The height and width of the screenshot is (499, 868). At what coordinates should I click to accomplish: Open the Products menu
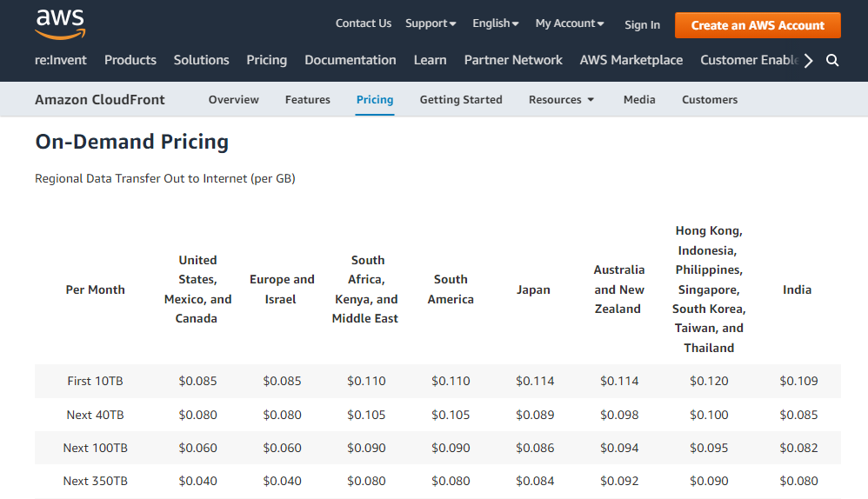pyautogui.click(x=130, y=60)
